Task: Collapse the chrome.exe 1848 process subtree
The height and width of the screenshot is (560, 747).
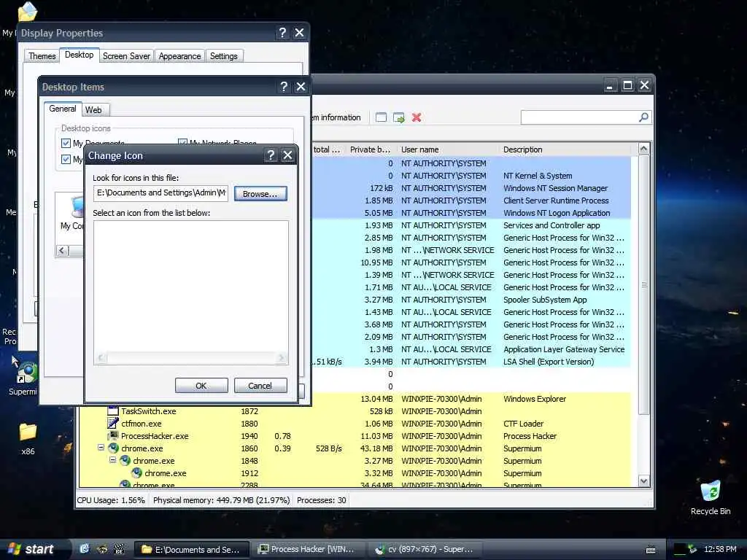Action: point(113,460)
